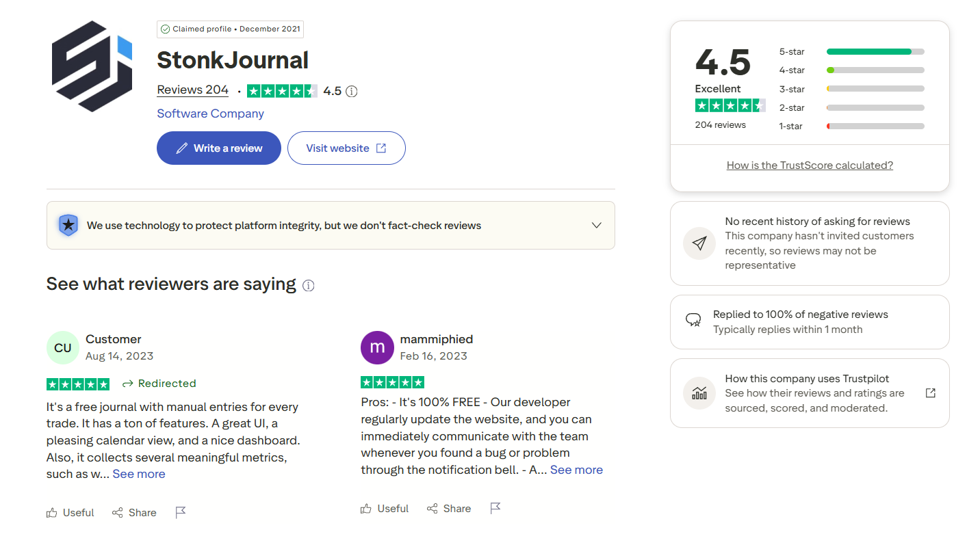Open the Reviews 204 link
Image resolution: width=980 pixels, height=534 pixels.
pyautogui.click(x=192, y=90)
